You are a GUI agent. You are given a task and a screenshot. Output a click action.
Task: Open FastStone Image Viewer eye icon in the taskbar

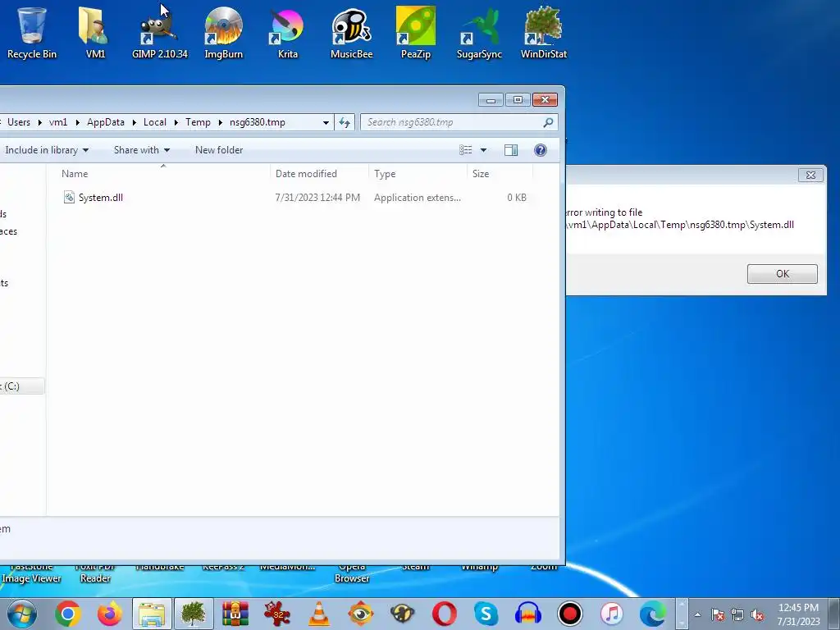[x=361, y=614]
